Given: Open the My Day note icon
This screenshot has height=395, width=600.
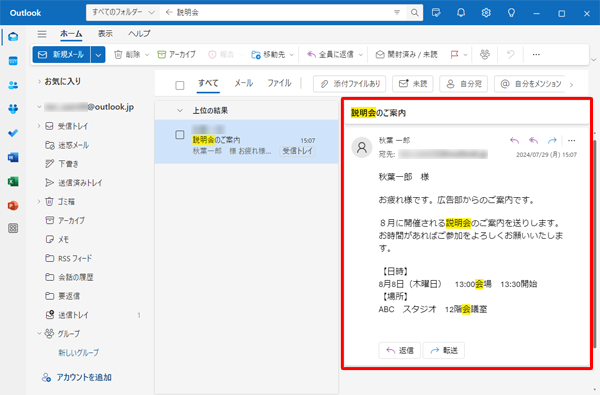Looking at the screenshot, I should pyautogui.click(x=436, y=13).
